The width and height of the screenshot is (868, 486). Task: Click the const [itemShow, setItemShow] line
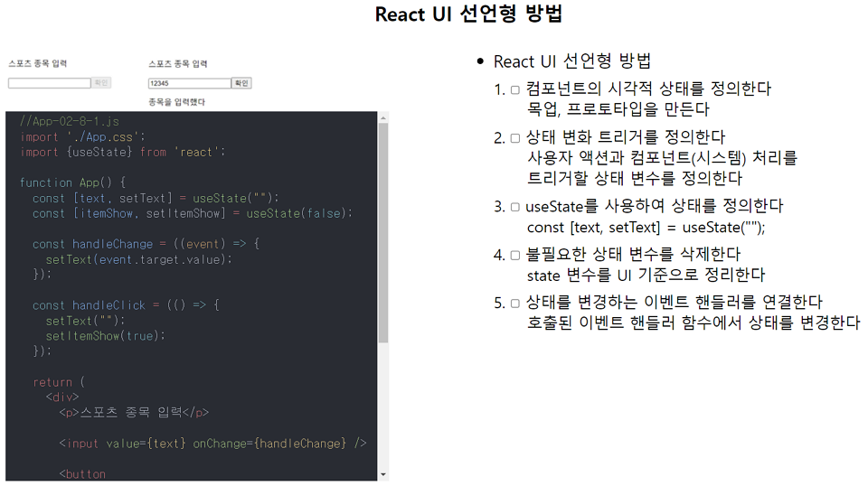[192, 213]
